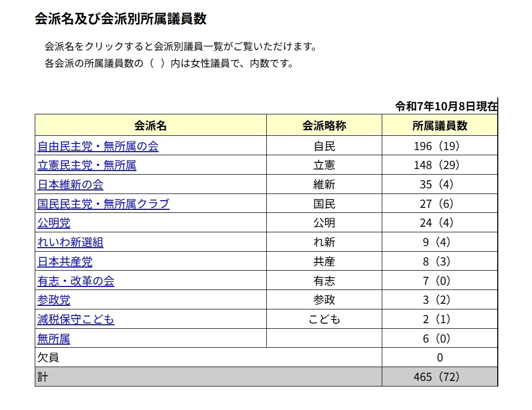This screenshot has height=410, width=532.
Task: Select the abbreviation cell 参政
Action: [325, 300]
